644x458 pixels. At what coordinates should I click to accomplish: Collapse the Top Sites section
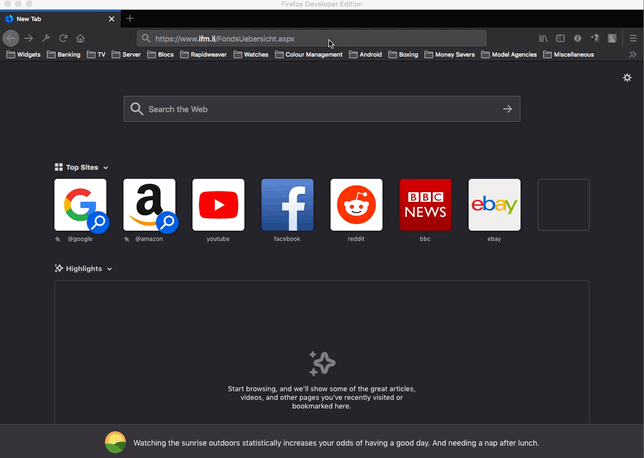point(105,168)
